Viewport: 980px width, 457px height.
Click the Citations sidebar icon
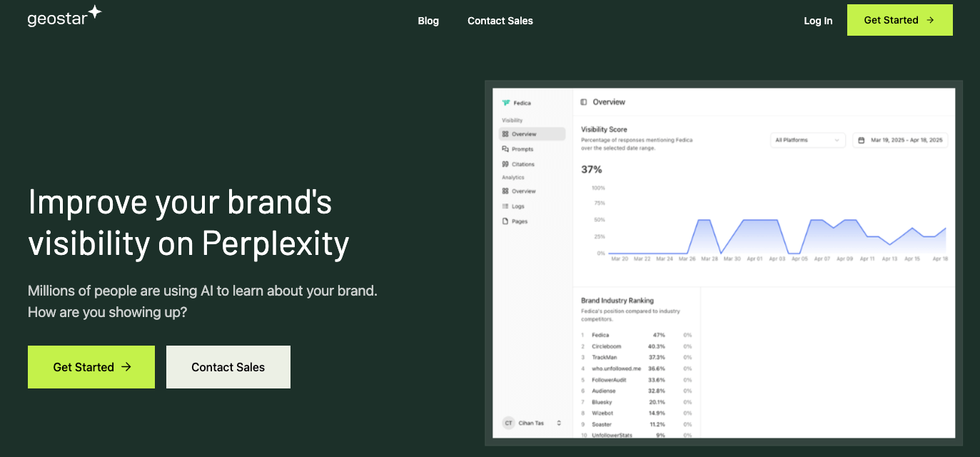[x=505, y=164]
